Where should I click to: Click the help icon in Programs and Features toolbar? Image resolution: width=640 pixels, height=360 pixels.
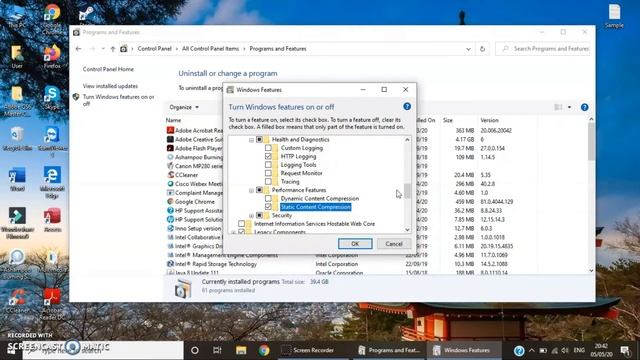pos(584,107)
